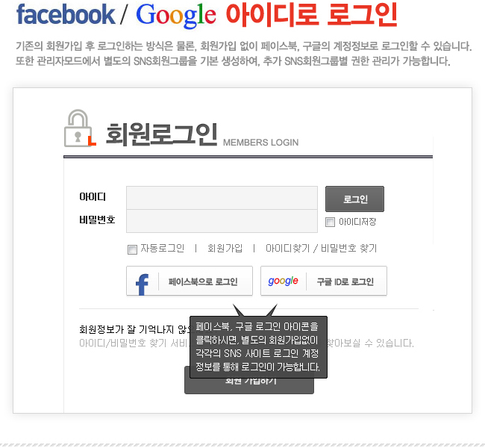Open 아이디찾기 / 비밀번호 찾기 link

coord(321,249)
